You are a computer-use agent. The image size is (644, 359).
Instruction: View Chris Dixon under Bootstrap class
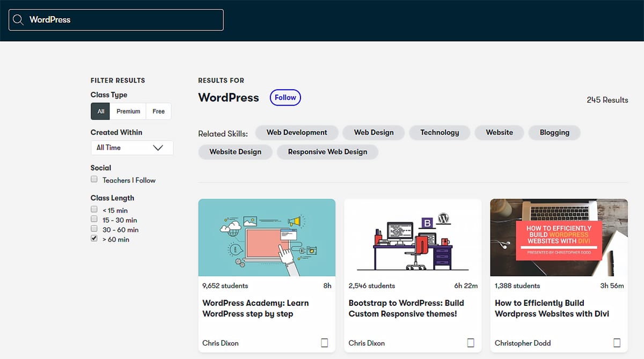click(x=367, y=343)
